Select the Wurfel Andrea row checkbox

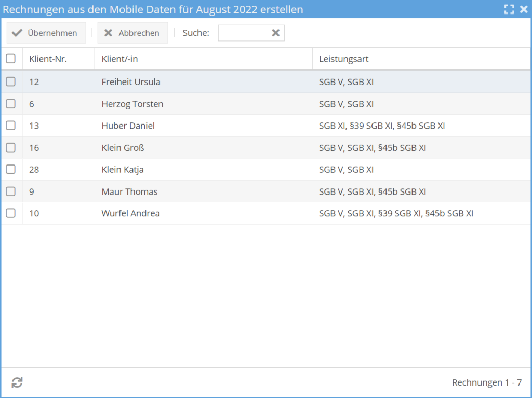click(11, 213)
